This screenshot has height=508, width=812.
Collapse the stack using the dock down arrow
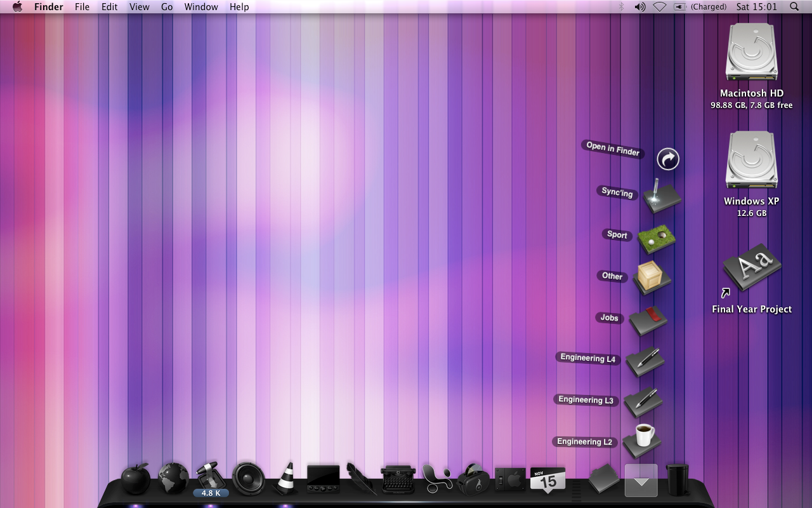[x=641, y=481]
